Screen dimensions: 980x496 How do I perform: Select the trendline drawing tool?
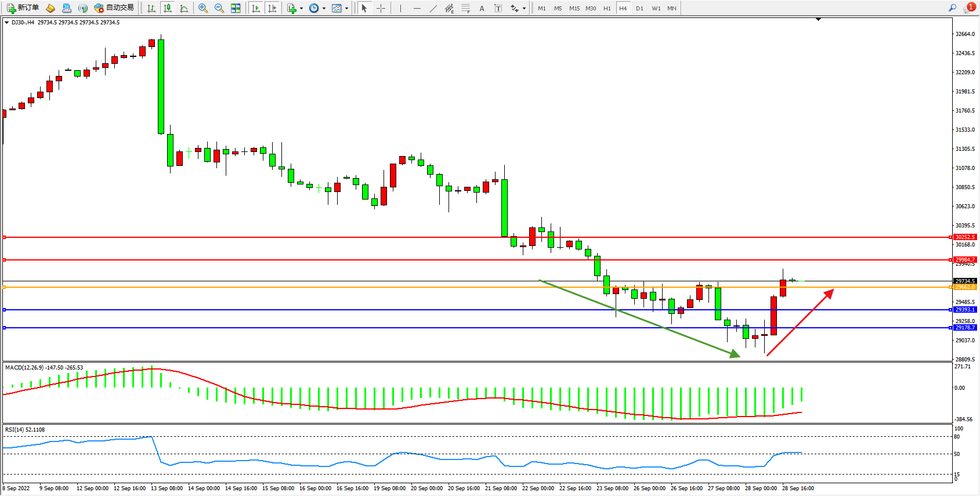tap(433, 8)
